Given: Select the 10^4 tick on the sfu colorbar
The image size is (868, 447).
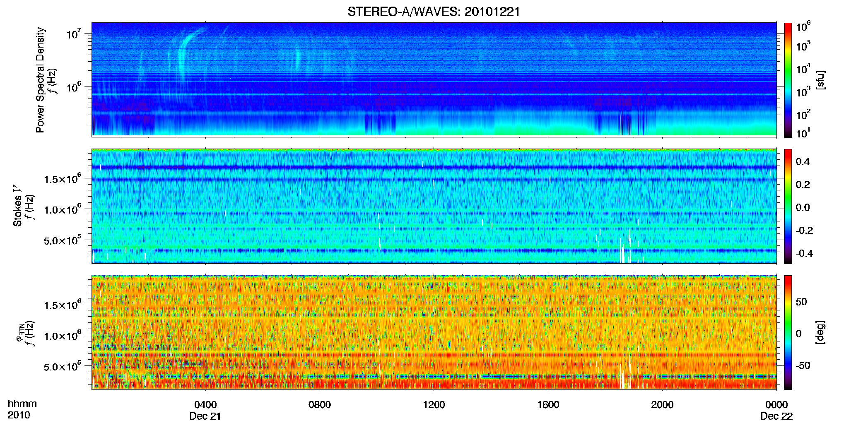Looking at the screenshot, I should click(x=803, y=69).
